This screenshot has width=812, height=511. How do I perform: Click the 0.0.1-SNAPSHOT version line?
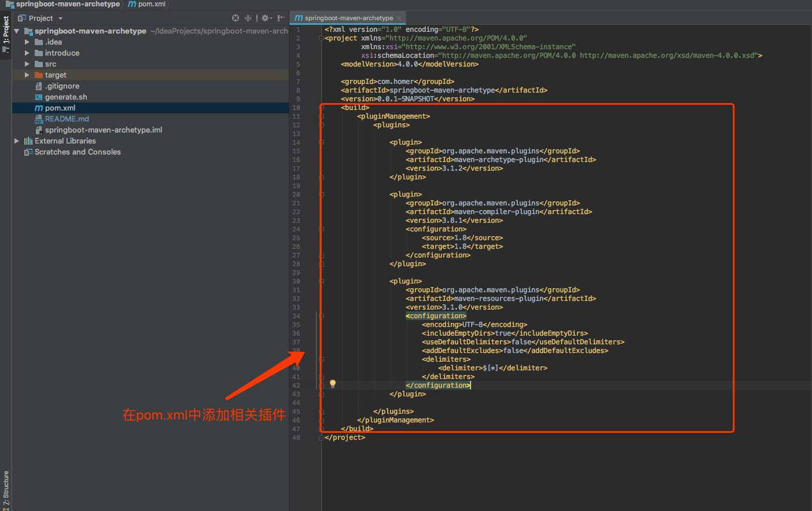pos(407,99)
